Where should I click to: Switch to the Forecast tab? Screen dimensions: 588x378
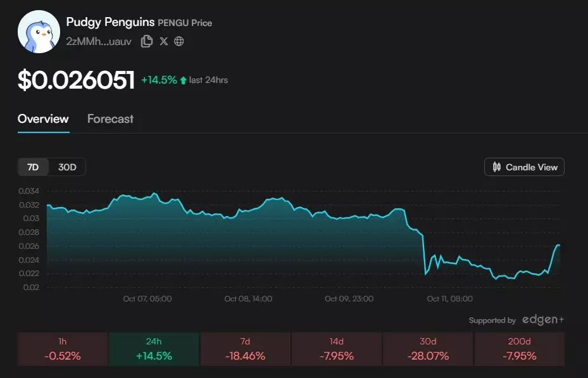click(x=110, y=119)
